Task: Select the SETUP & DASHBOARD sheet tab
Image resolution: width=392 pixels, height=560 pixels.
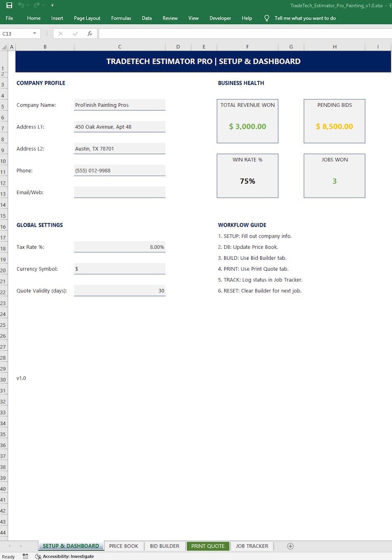Action: tap(71, 546)
